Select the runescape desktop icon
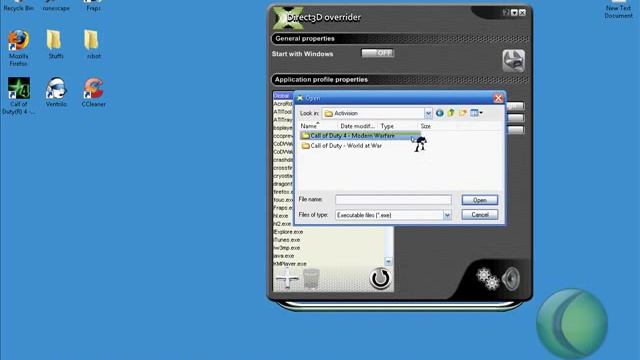 56,6
